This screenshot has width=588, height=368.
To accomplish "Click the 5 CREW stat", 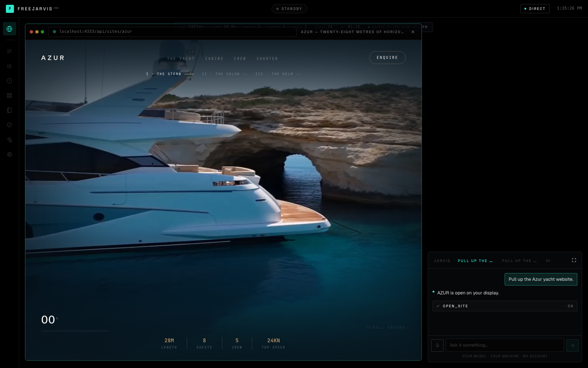I will [x=237, y=343].
